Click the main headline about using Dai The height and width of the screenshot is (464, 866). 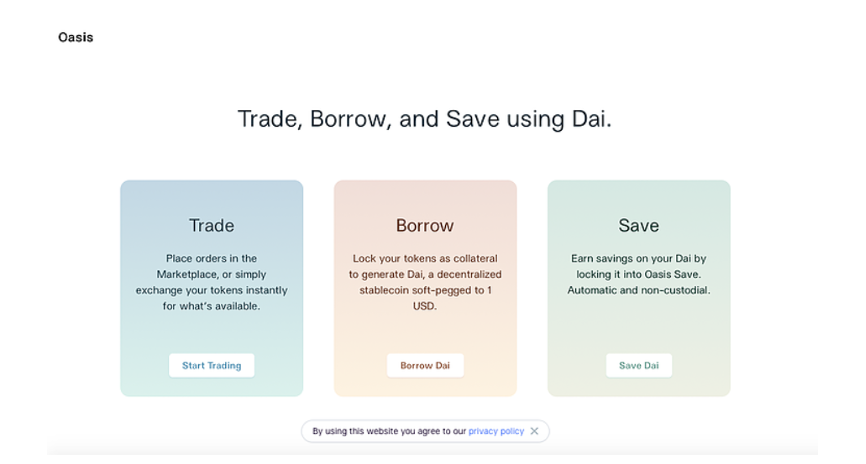coord(425,119)
